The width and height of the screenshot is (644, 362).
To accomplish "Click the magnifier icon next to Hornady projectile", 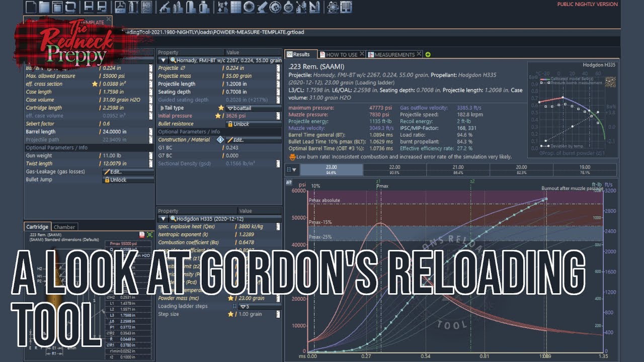I will [173, 60].
